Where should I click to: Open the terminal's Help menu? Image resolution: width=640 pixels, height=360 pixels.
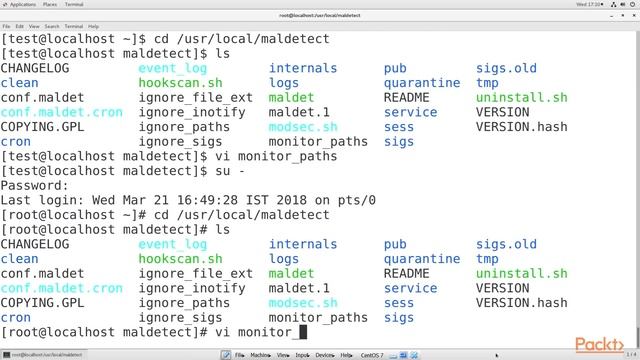[93, 27]
